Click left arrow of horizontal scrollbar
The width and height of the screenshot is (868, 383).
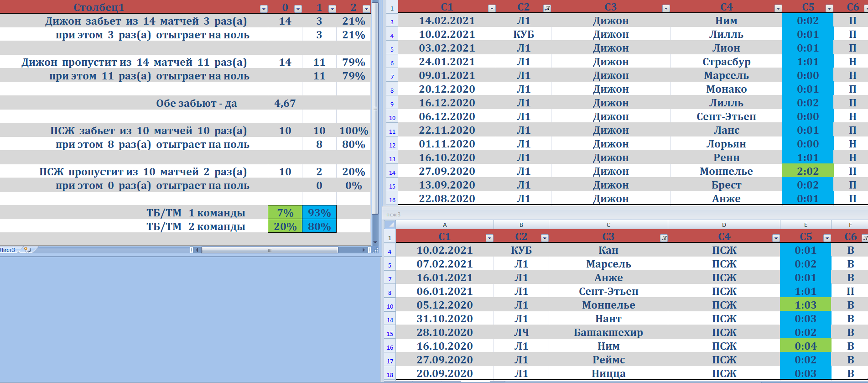coord(197,250)
